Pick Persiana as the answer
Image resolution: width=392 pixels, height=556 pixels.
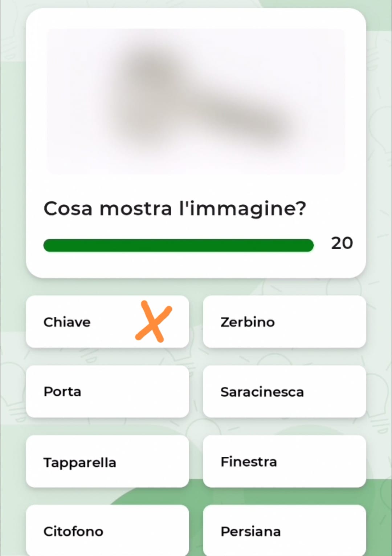click(284, 531)
